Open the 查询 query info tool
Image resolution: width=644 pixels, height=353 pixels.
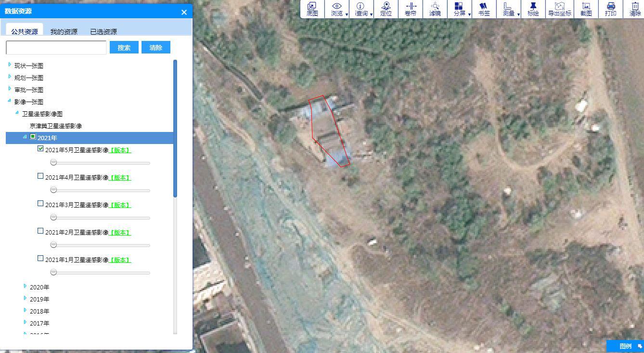[x=361, y=9]
